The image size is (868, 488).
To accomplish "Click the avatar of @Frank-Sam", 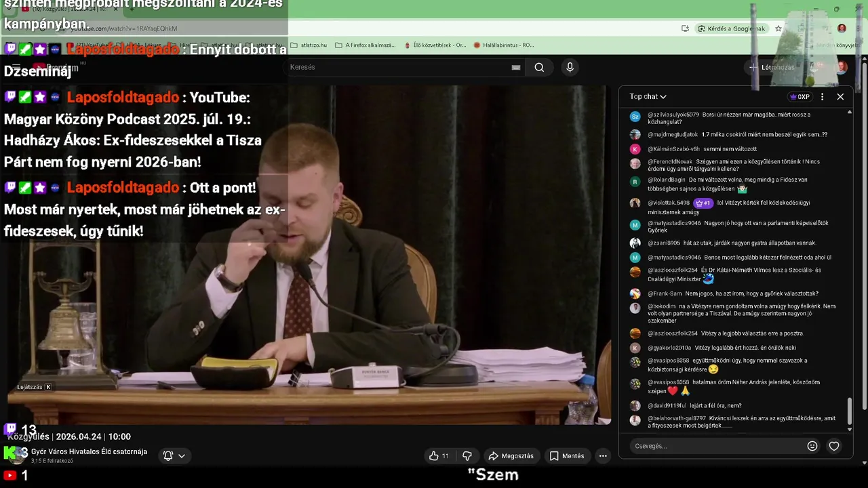I will point(635,294).
